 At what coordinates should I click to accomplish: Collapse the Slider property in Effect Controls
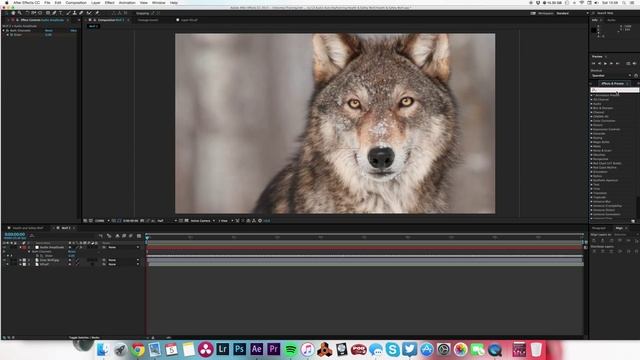pos(7,35)
